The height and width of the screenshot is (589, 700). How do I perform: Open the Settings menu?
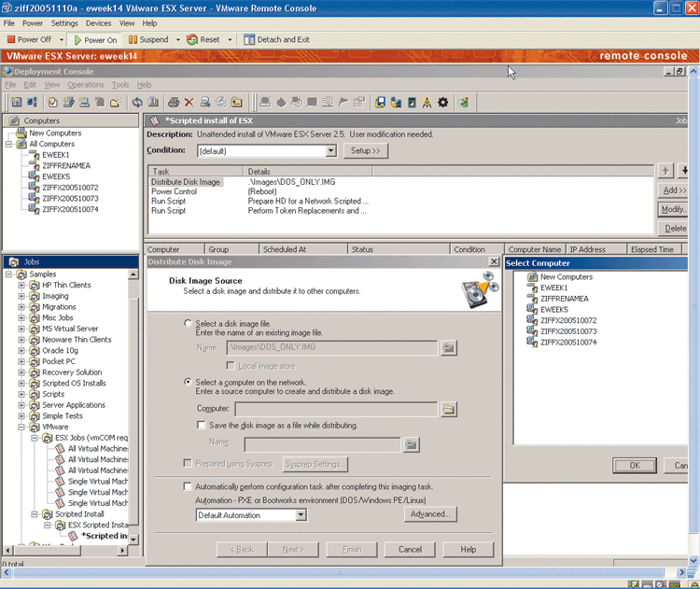tap(64, 23)
